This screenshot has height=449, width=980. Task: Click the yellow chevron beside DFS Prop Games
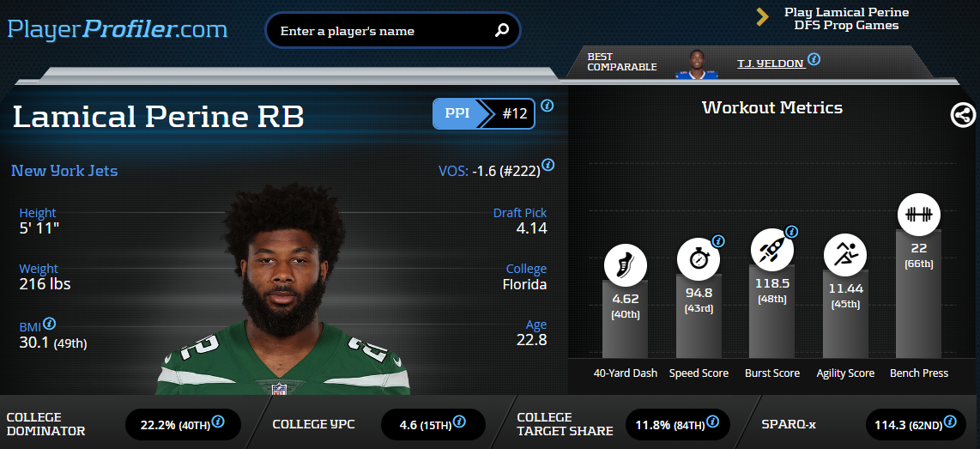point(762,17)
